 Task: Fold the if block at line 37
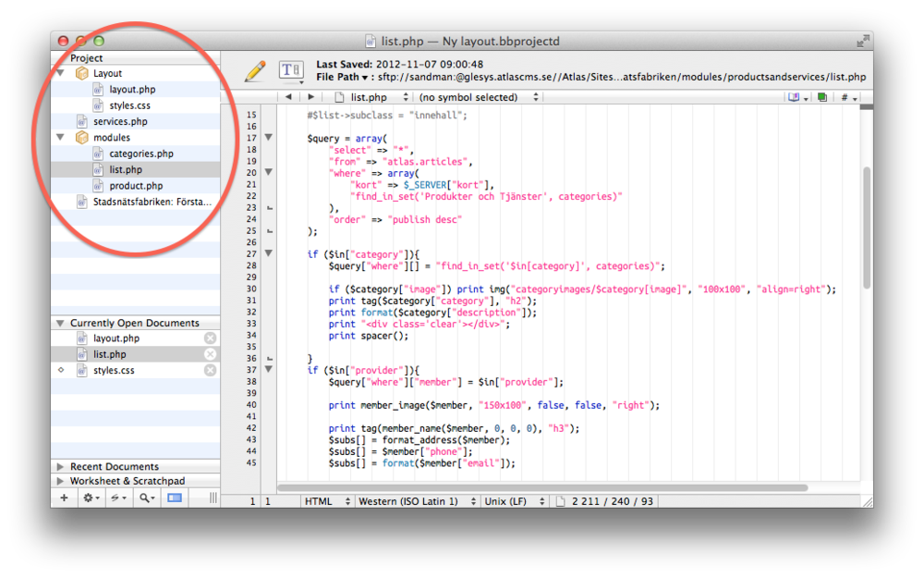click(x=269, y=369)
